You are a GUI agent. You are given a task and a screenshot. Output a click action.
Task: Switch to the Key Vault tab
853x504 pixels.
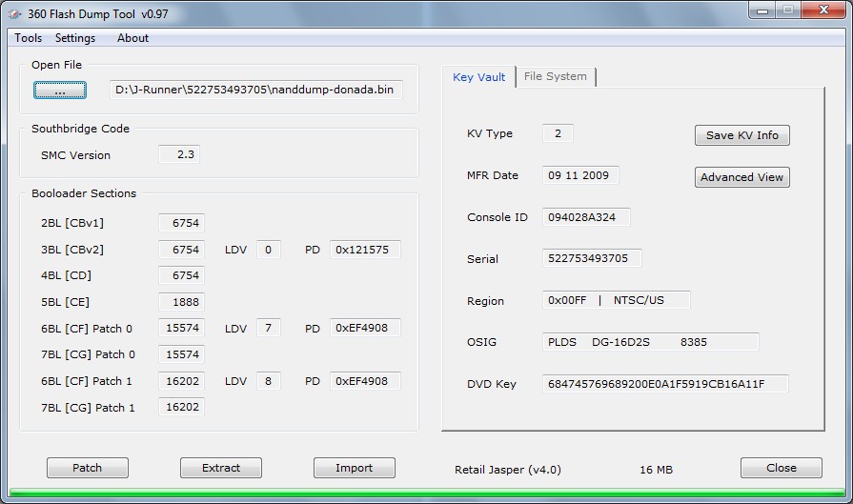click(478, 77)
